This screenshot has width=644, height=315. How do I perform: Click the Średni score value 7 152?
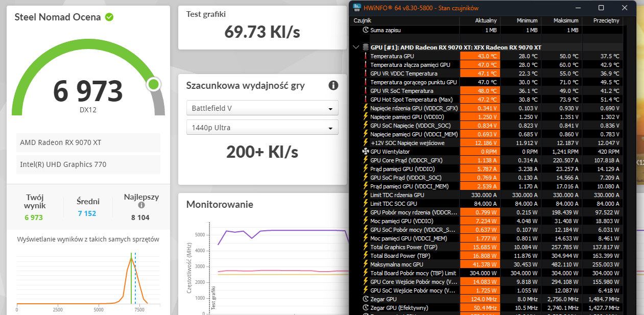pyautogui.click(x=87, y=213)
